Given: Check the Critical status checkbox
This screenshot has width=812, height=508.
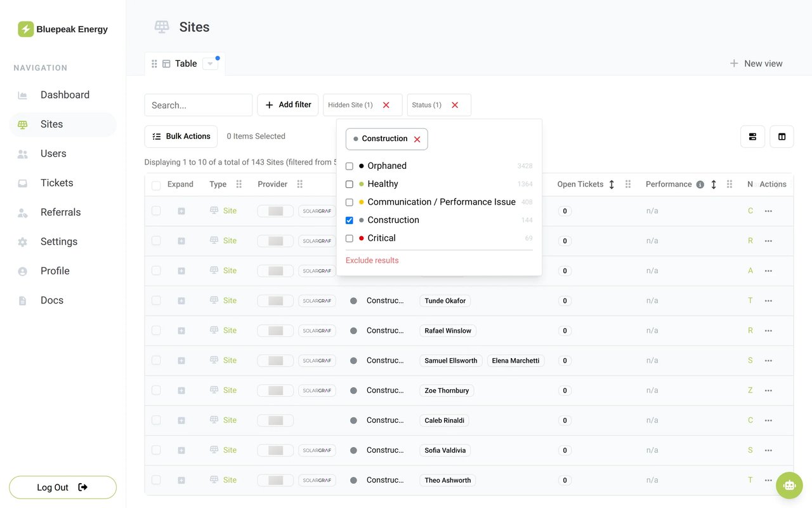Looking at the screenshot, I should click(349, 239).
